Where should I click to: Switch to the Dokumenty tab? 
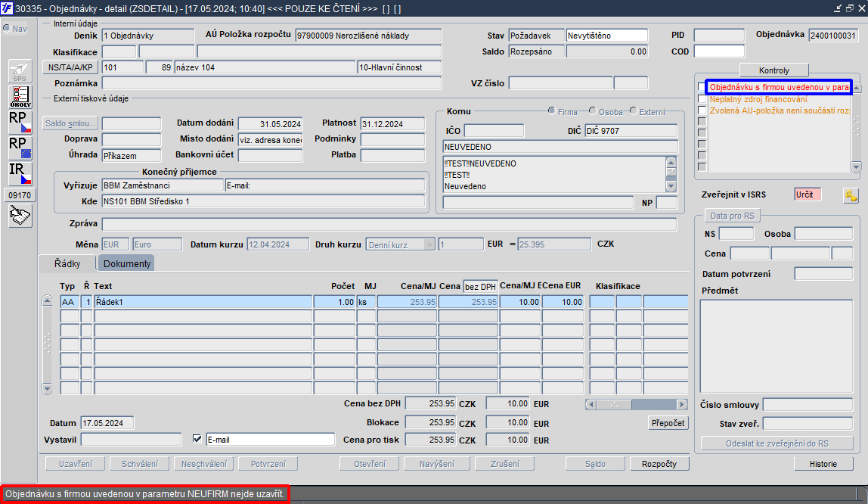[127, 263]
